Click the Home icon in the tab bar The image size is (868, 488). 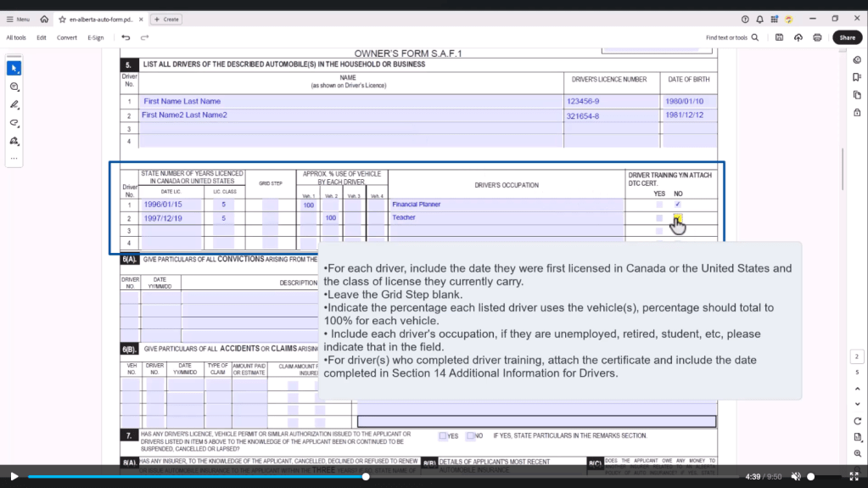44,19
